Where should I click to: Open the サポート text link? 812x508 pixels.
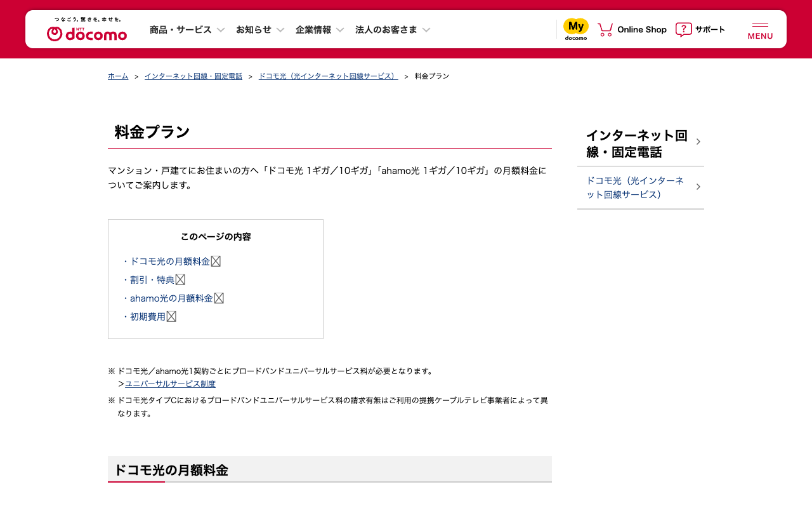pos(710,29)
